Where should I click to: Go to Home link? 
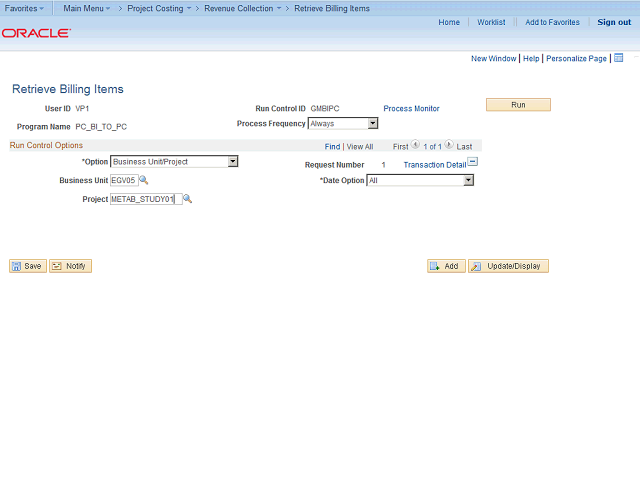(449, 22)
